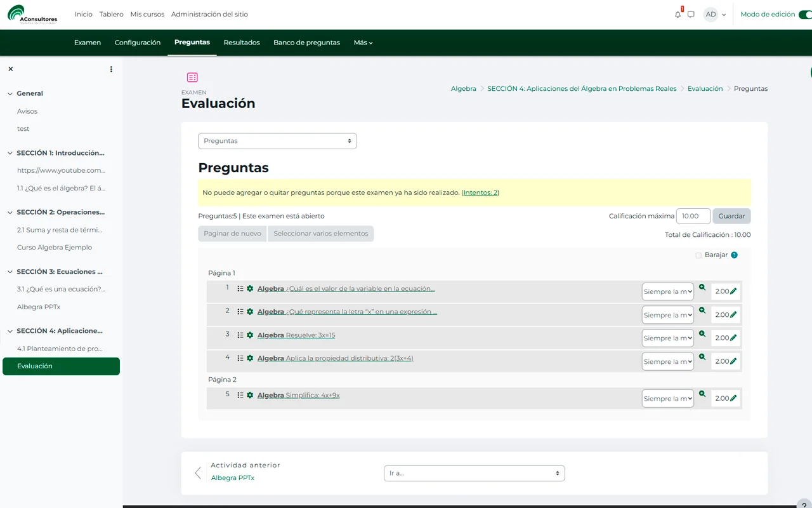
Task: Edit the 2.00 grade pencil of question 2
Action: coord(734,315)
